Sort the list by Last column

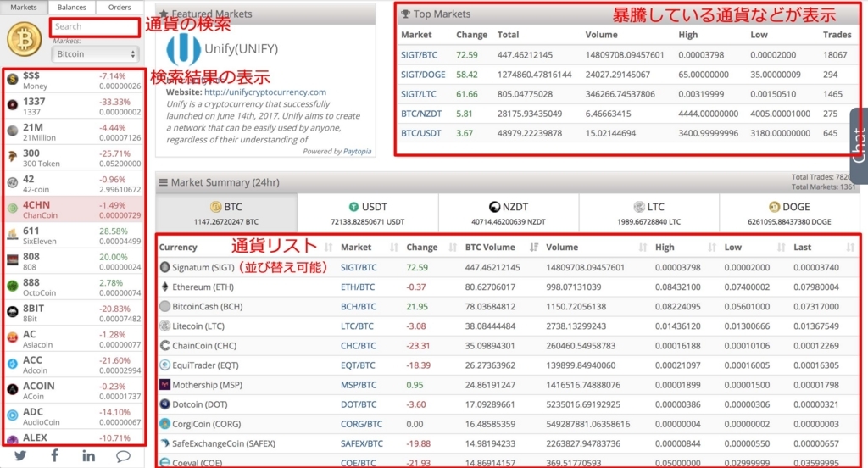(x=824, y=247)
